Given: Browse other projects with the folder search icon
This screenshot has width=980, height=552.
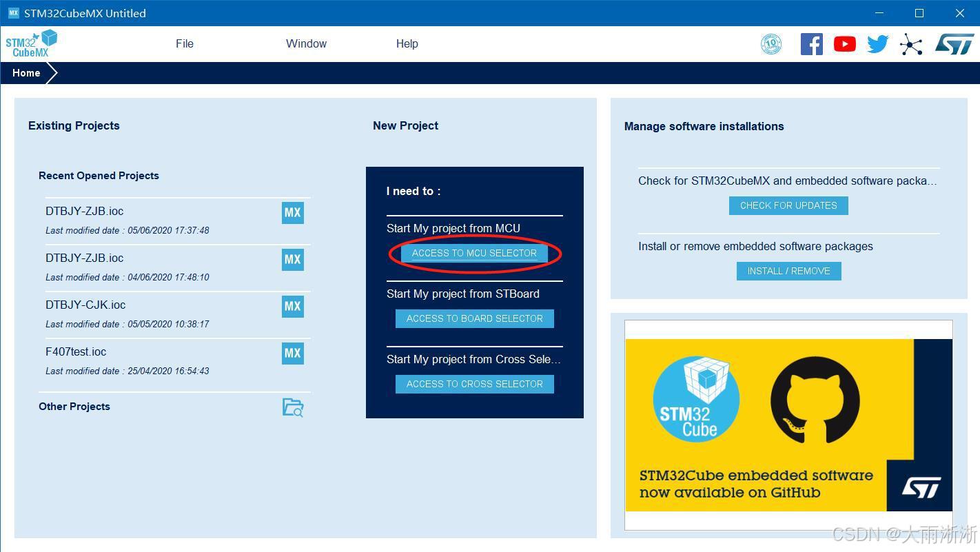Looking at the screenshot, I should [293, 407].
